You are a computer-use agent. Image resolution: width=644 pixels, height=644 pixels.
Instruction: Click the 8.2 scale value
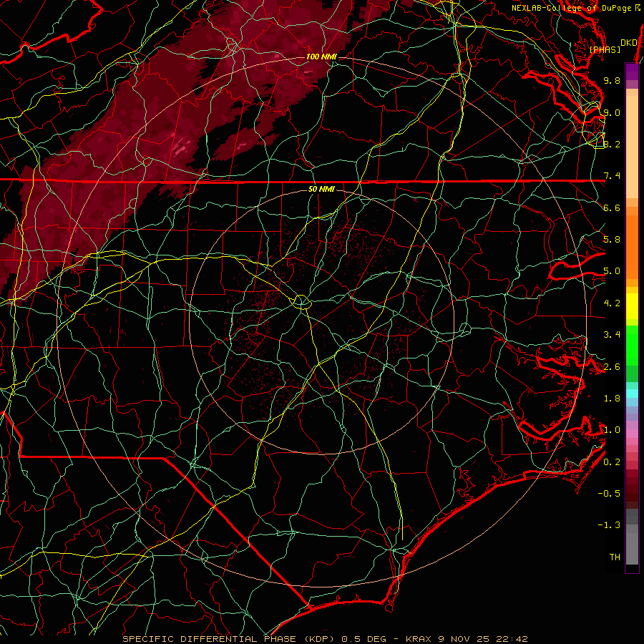pos(612,144)
